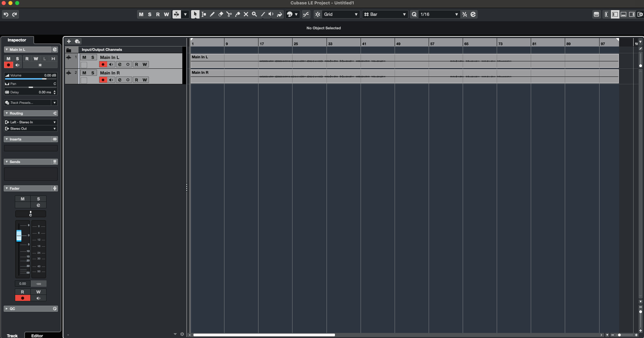Screen dimensions: 644x338
Task: Click the Inspector volume fader handle
Action: (x=19, y=236)
